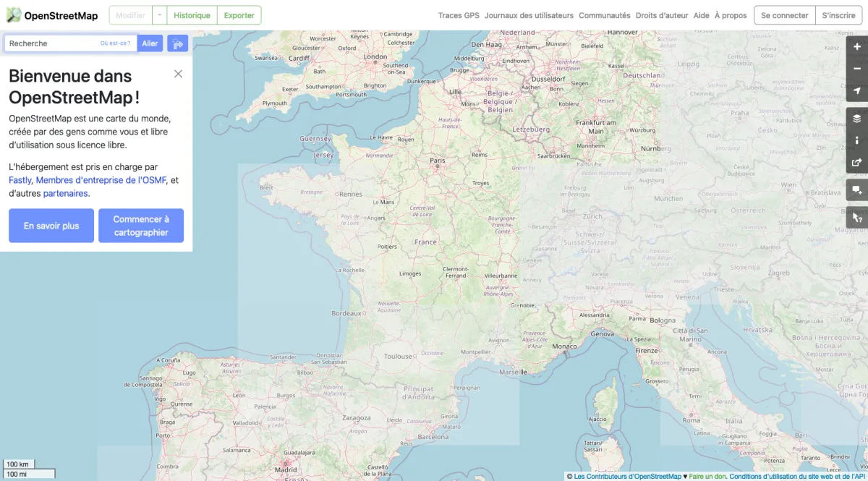The height and width of the screenshot is (481, 868).
Task: Click the Rennes label on the map
Action: pos(350,194)
